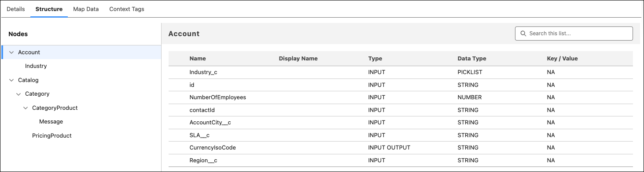Viewport: 644px width, 172px height.
Task: Click INPUT type in NumberOfEmployees row
Action: click(x=377, y=97)
